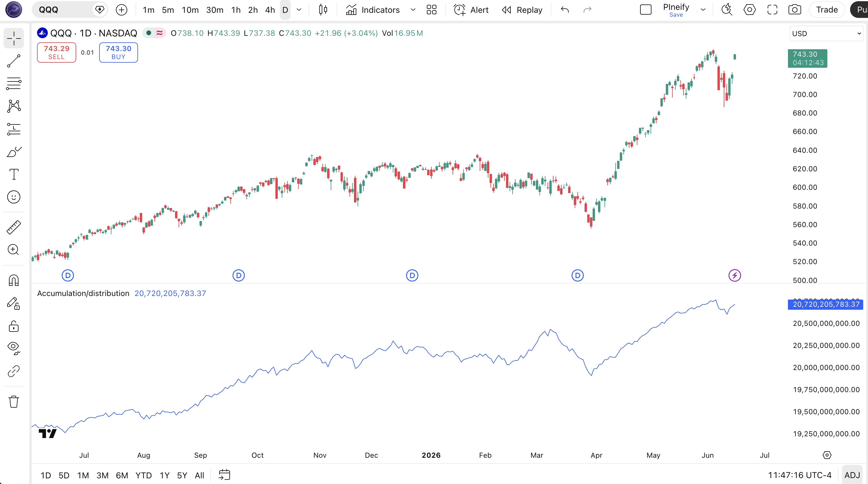Open the layout setup square icon
868x484 pixels.
tap(645, 10)
